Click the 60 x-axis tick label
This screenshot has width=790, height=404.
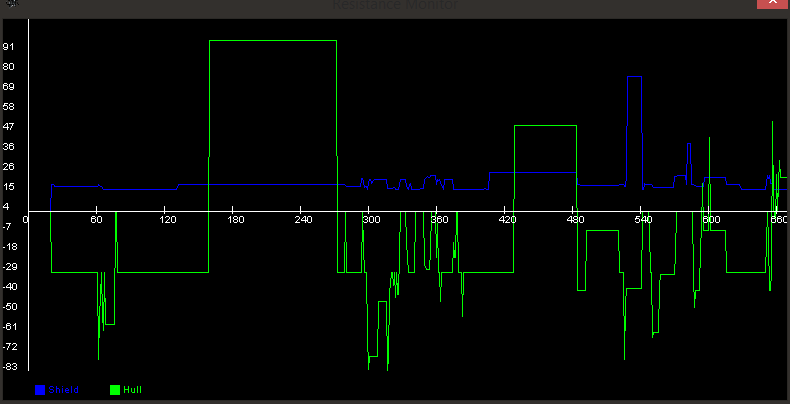pyautogui.click(x=96, y=220)
